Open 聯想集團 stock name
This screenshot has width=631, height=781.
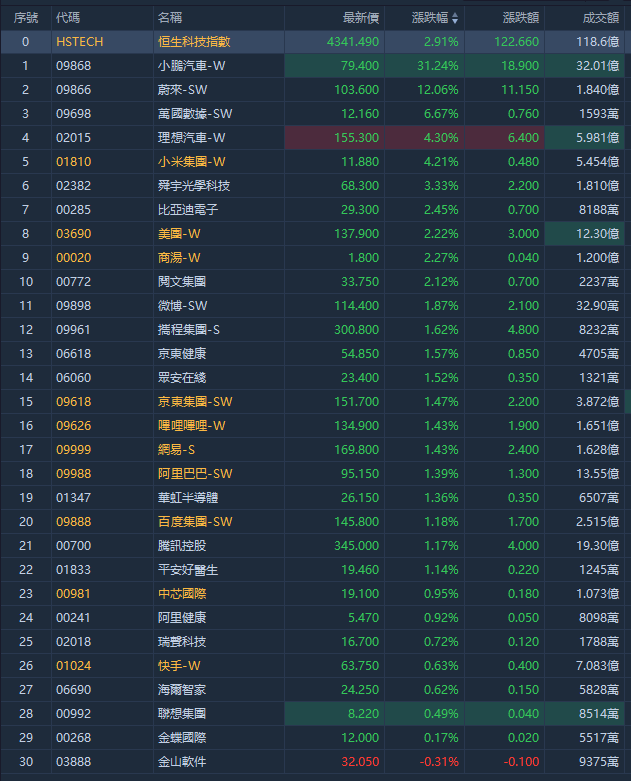click(x=182, y=713)
